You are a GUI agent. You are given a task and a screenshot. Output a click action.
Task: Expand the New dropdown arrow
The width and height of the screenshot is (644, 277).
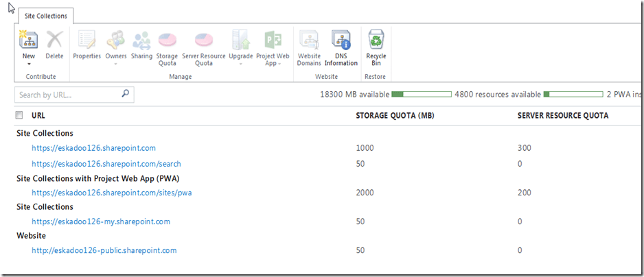pyautogui.click(x=29, y=64)
